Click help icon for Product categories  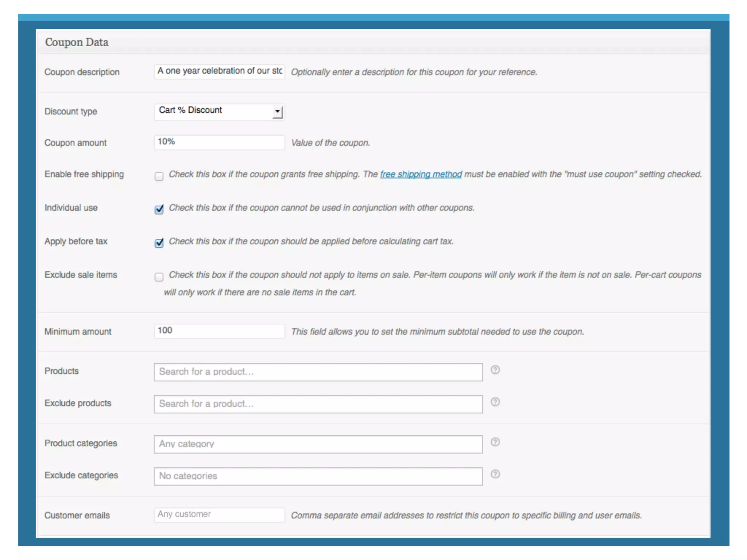pyautogui.click(x=495, y=442)
